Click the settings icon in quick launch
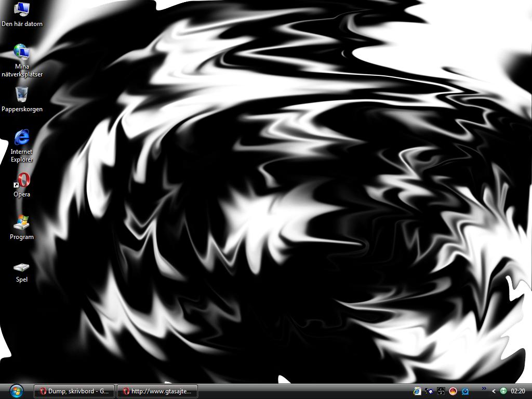Screen dimensions: 532x399 429,391
